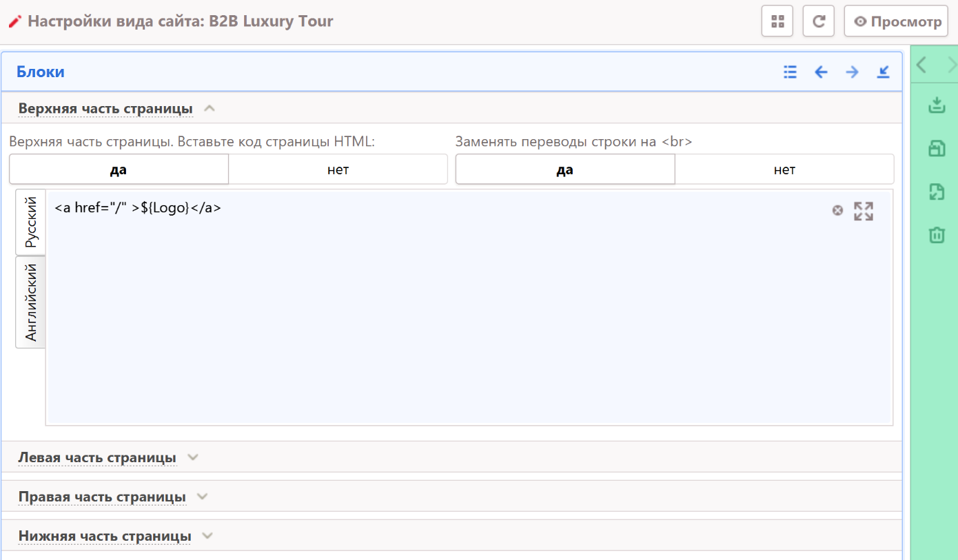Screen dimensions: 958x560
Task: Click the tray download icon in green sidebar
Action: pyautogui.click(x=936, y=105)
